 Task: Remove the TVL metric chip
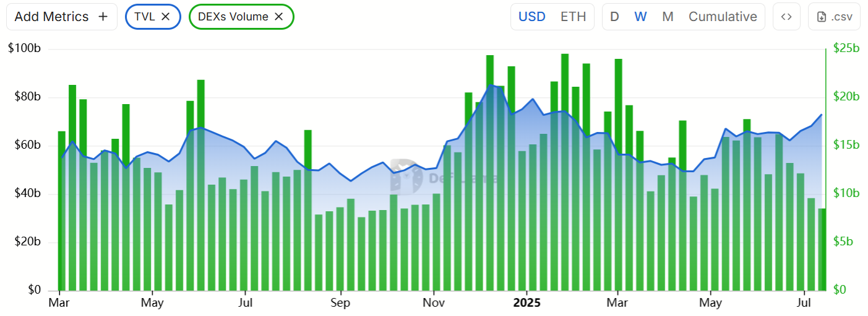[x=165, y=17]
